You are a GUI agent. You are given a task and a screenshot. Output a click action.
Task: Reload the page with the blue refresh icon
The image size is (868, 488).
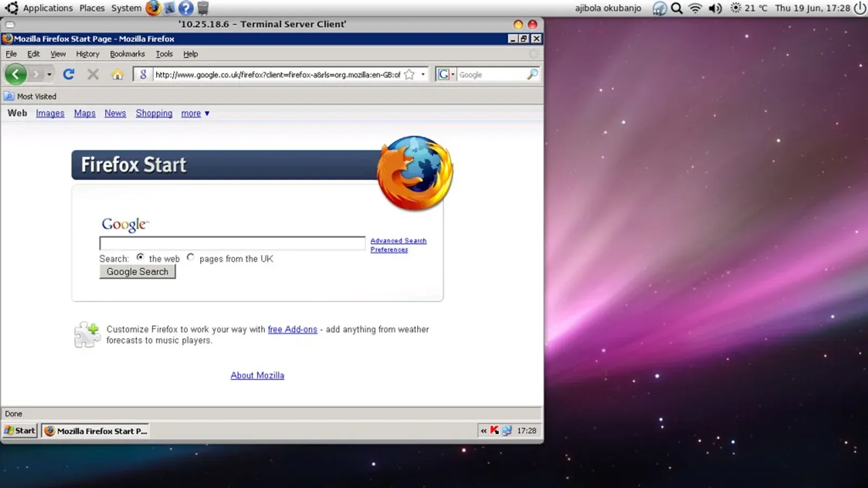[x=68, y=74]
